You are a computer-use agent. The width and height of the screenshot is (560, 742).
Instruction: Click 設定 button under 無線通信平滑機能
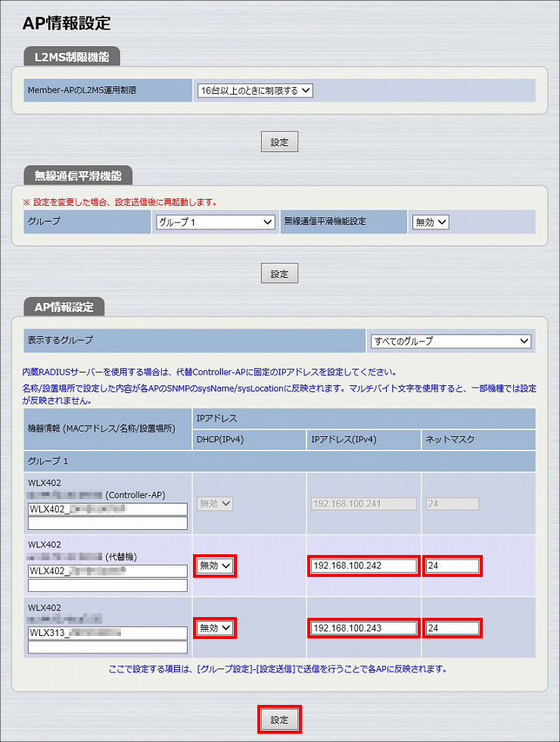[x=279, y=273]
